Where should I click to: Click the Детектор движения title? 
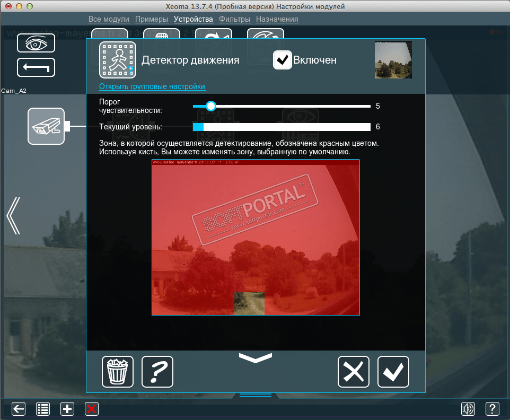[x=190, y=60]
